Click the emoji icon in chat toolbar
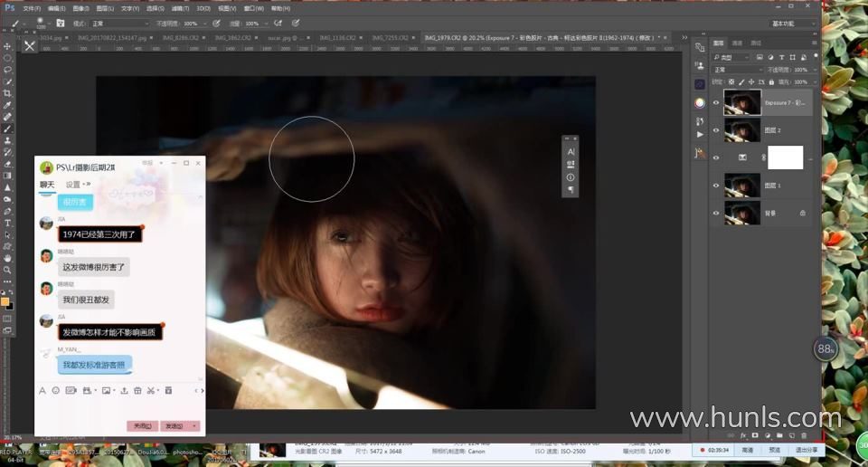This screenshot has width=868, height=467. click(56, 391)
